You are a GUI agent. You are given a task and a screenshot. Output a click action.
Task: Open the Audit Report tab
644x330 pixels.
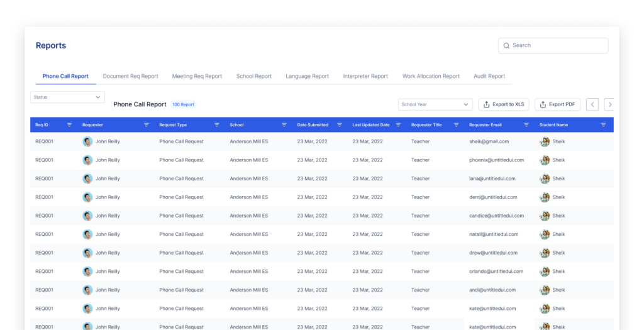(489, 77)
